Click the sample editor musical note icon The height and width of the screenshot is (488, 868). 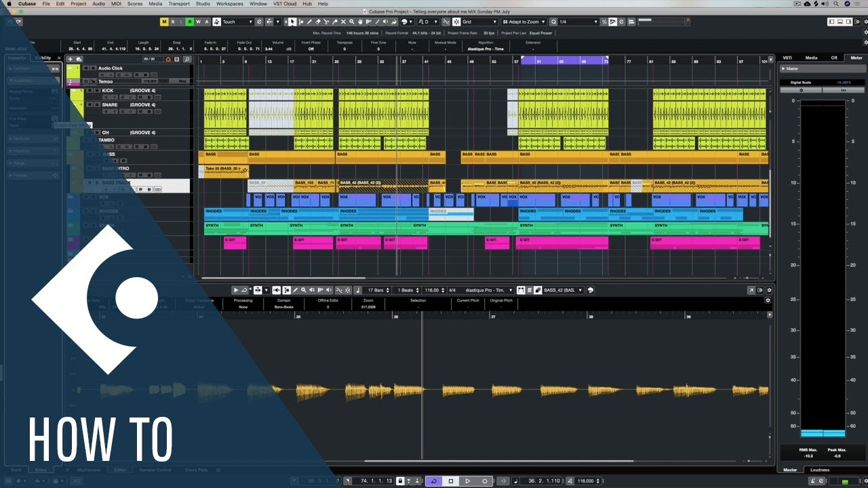coord(358,290)
